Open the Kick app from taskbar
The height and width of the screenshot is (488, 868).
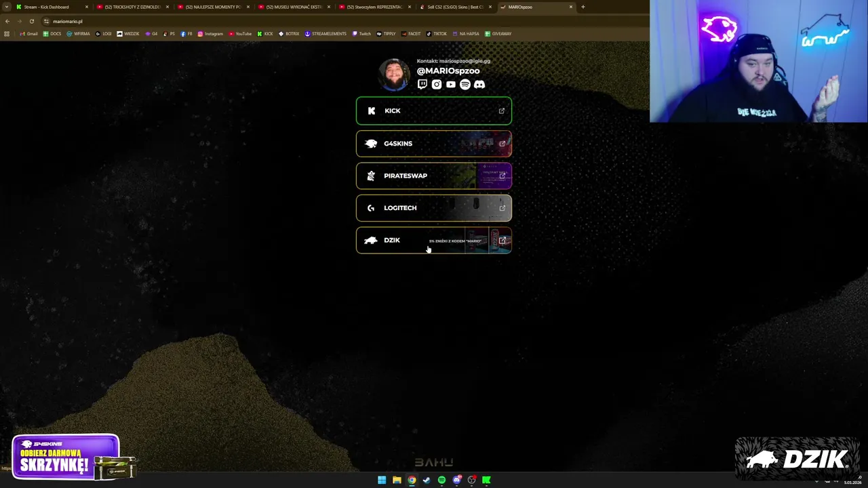click(486, 480)
